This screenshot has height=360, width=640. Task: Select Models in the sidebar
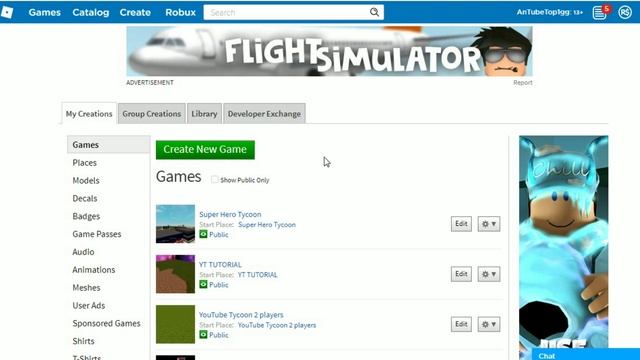(x=86, y=180)
